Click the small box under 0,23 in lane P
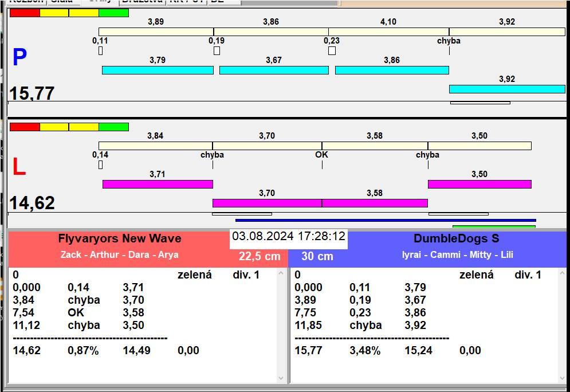Screen dimensions: 570x392 click(x=332, y=50)
